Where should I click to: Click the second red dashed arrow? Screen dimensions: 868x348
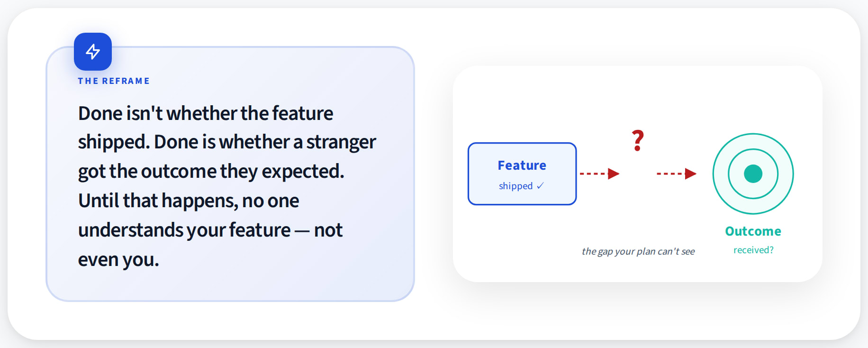pos(676,174)
